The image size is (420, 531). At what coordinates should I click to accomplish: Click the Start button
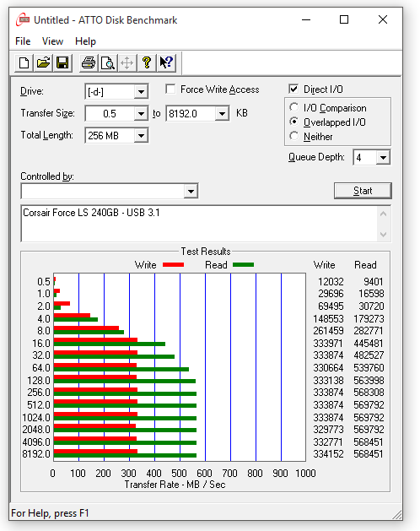click(x=363, y=191)
